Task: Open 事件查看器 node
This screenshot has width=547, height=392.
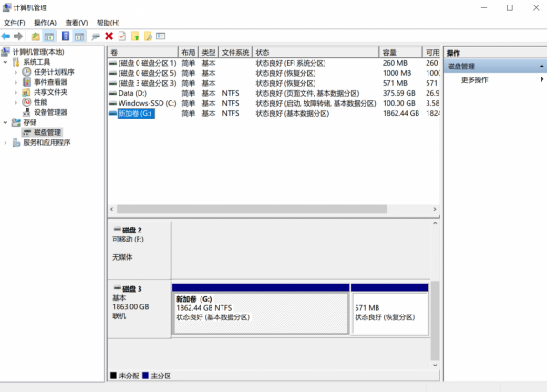Action: coord(50,82)
